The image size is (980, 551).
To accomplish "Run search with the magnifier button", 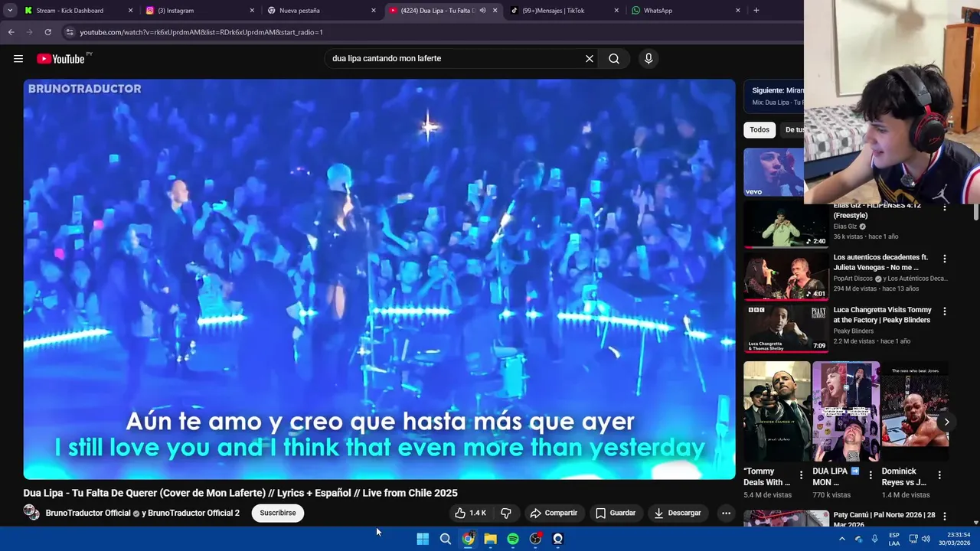I will point(614,59).
